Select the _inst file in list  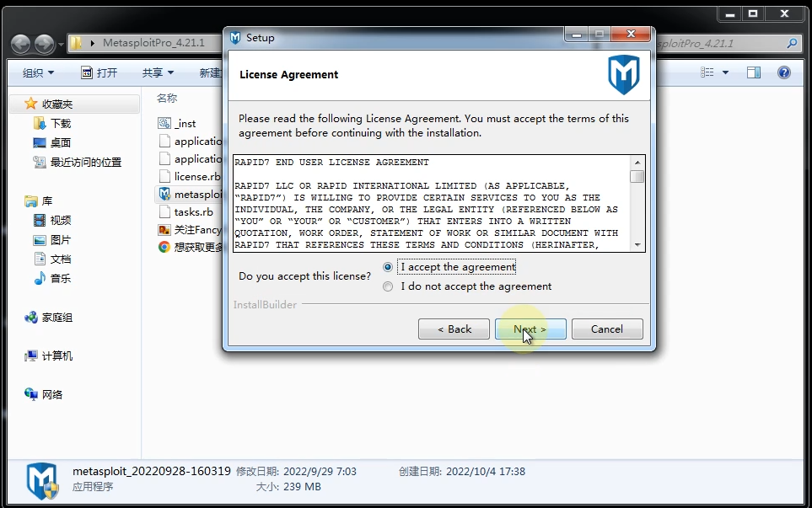click(185, 124)
